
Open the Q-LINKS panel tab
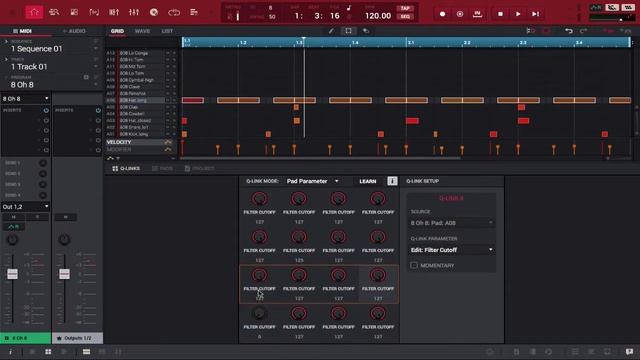coord(126,169)
